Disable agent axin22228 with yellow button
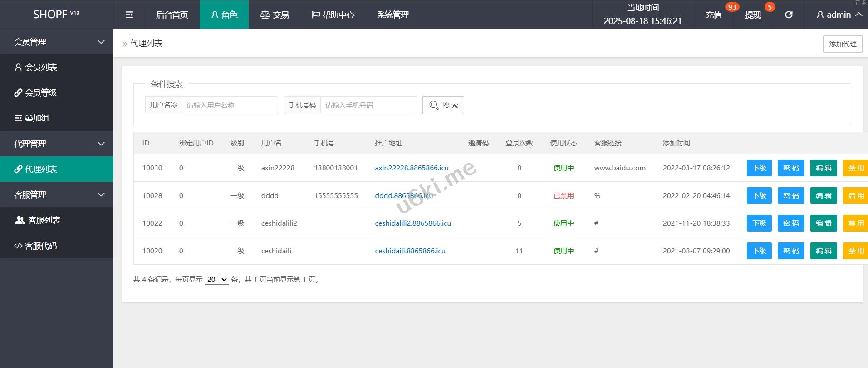Viewport: 868px width, 368px height. [x=855, y=168]
